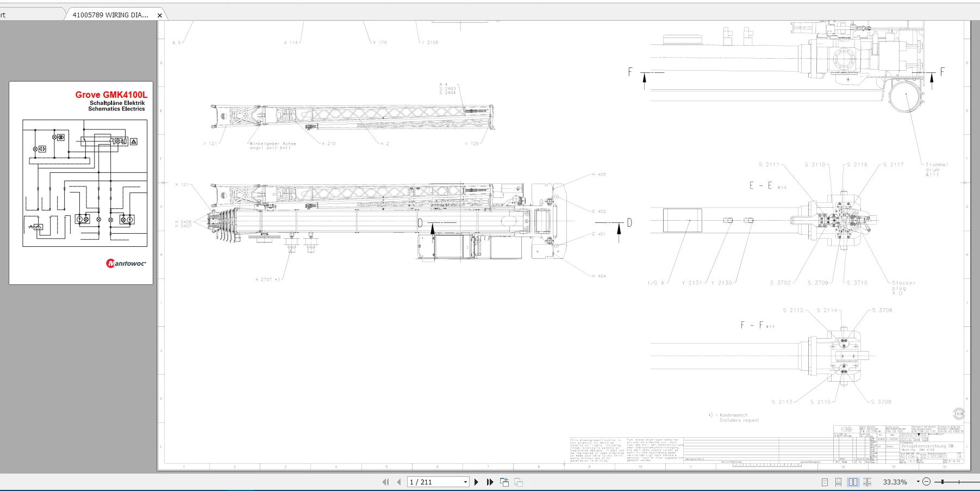
Task: Close the 41005789 WIRING DIA... tab
Action: (x=160, y=15)
